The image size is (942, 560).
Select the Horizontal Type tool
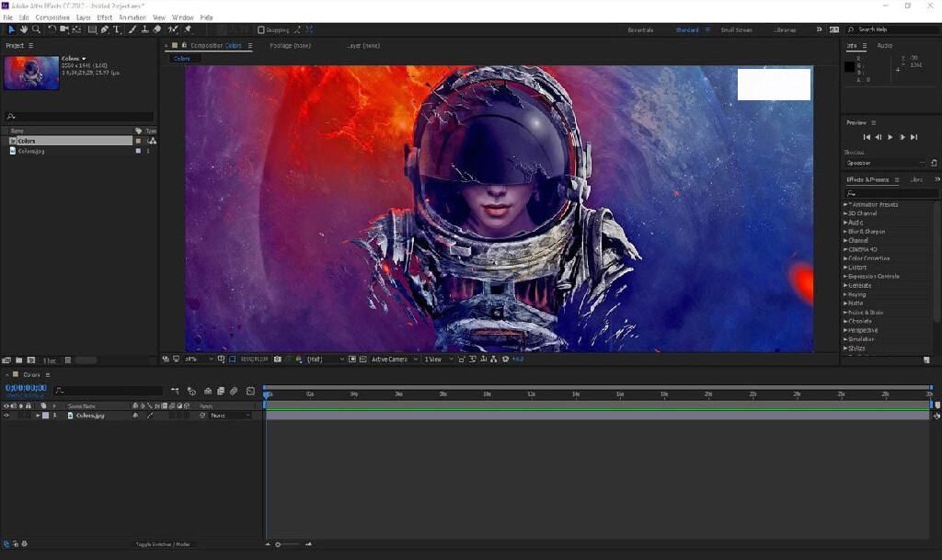(x=117, y=29)
